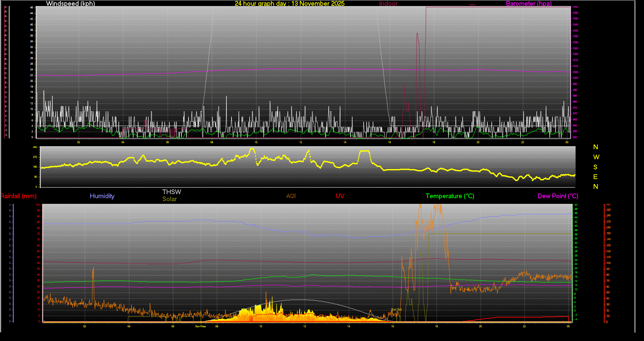Screen dimensions: 644x341
Task: Click the Humidity legend label
Action: (102, 196)
